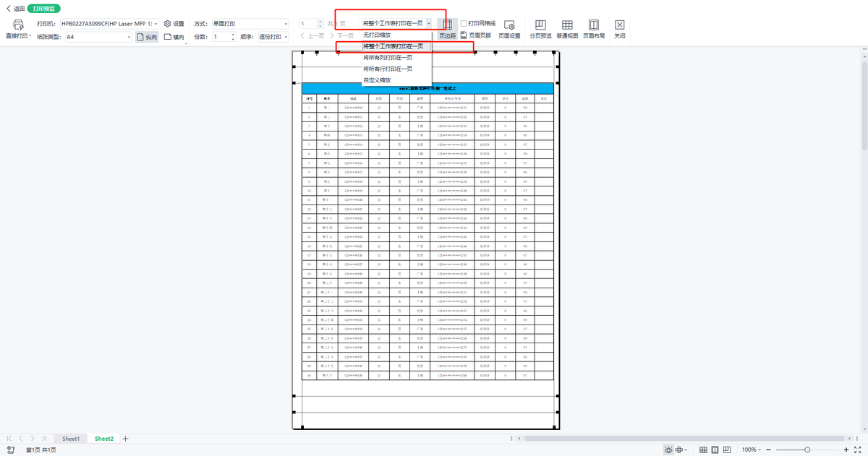The height and width of the screenshot is (456, 868).
Task: Select 纵向 portrait orientation
Action: [x=147, y=36]
